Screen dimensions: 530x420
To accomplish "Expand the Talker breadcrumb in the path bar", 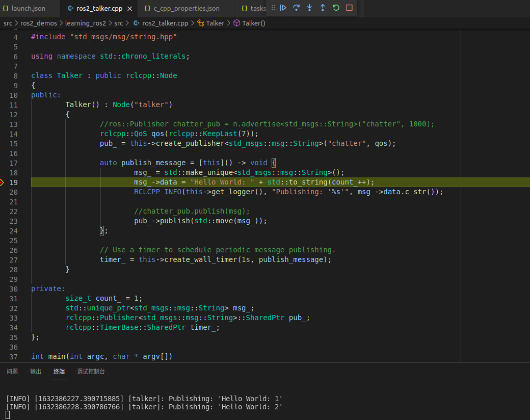I will click(x=215, y=23).
